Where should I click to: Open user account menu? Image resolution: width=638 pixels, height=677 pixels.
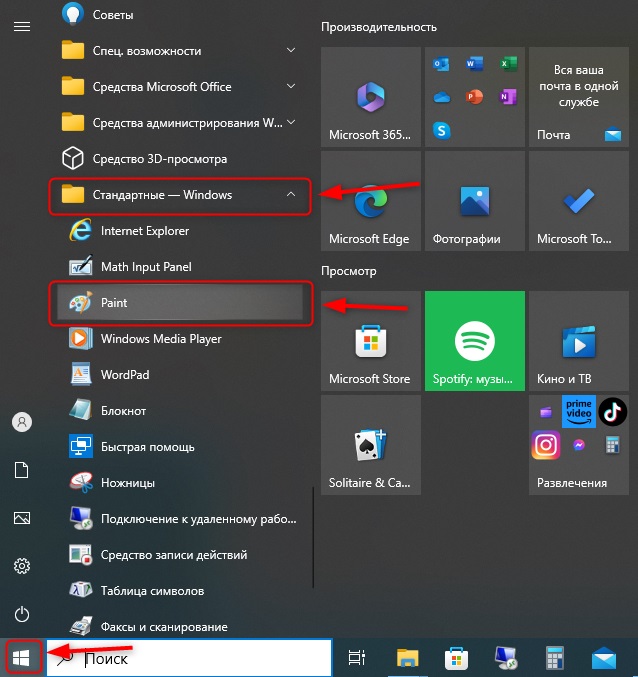coord(22,422)
